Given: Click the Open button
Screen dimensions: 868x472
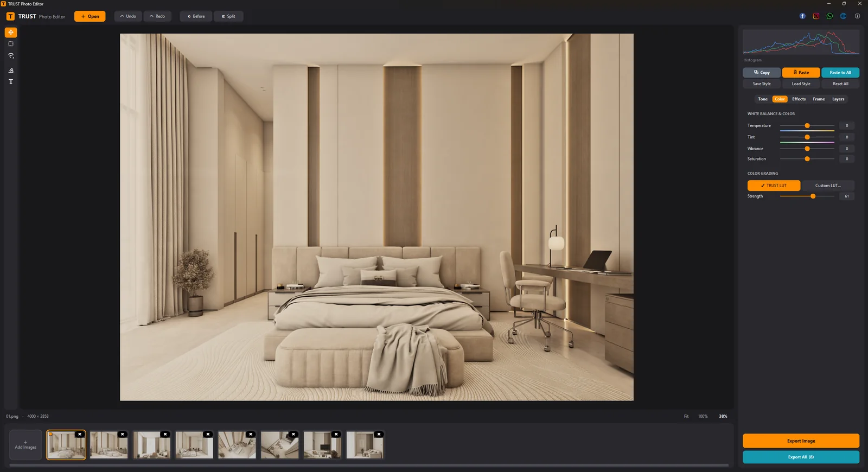Looking at the screenshot, I should [90, 16].
